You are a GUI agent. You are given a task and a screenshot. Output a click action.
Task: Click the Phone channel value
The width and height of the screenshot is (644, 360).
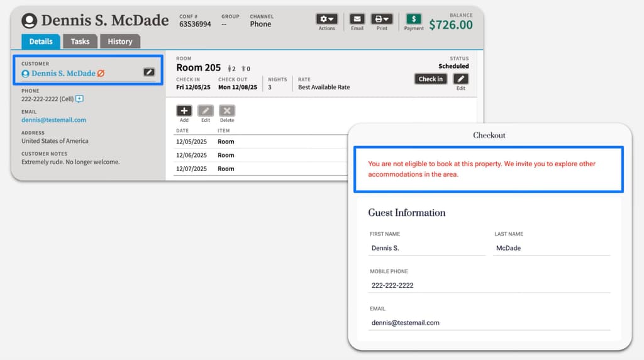[260, 25]
